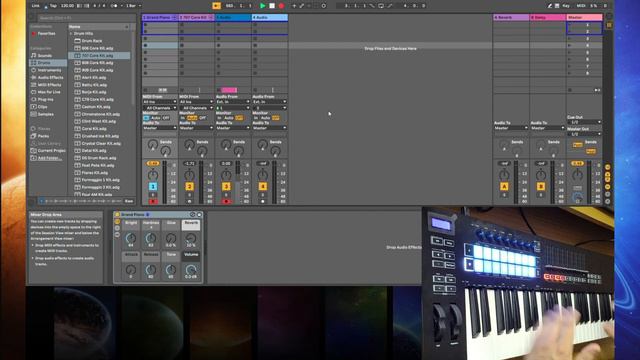Arm Grand Piano track for recording

(x=153, y=202)
